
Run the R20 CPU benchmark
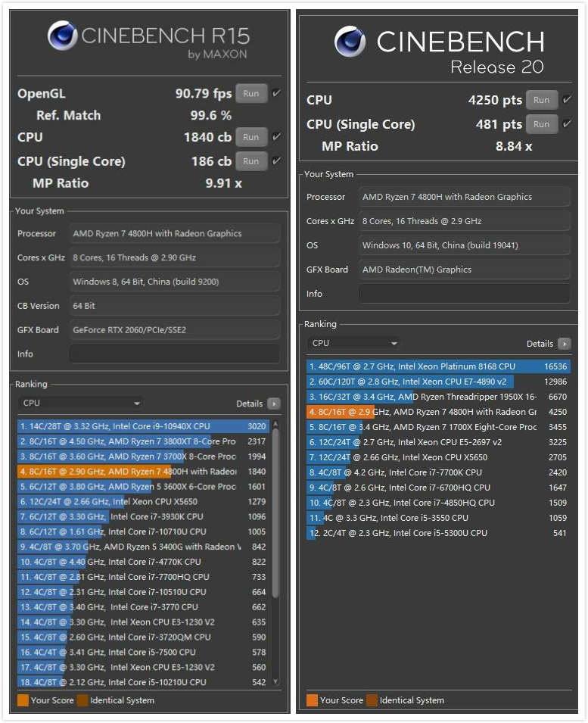pos(542,100)
